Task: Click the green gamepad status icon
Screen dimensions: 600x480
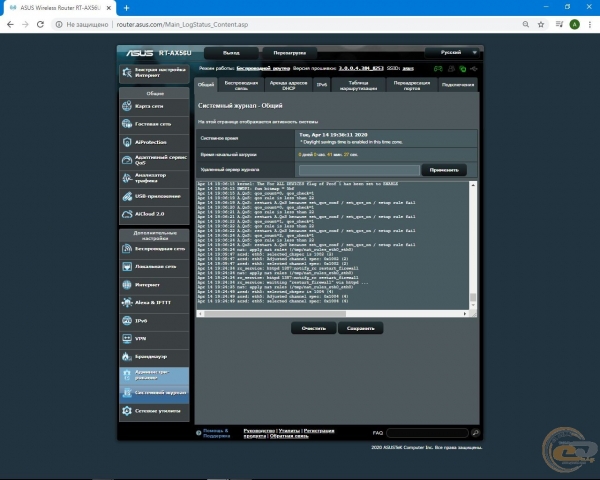Action: [x=438, y=69]
